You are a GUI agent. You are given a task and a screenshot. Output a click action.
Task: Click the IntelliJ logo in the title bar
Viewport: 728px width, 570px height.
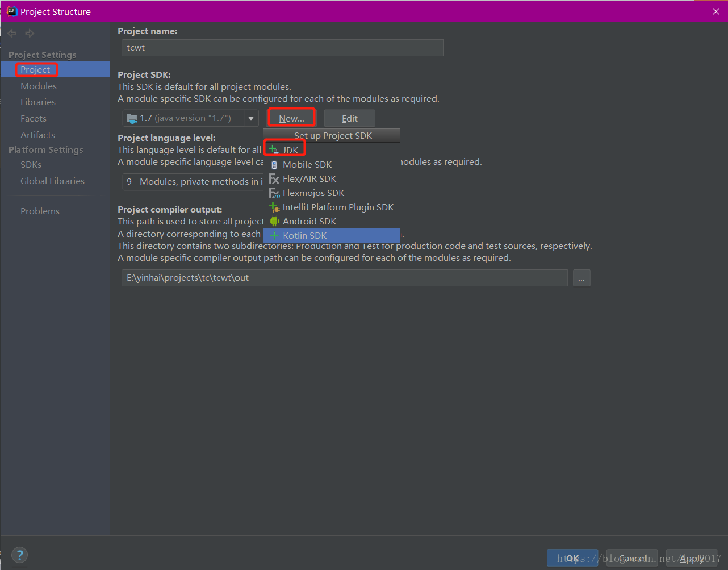click(x=11, y=11)
